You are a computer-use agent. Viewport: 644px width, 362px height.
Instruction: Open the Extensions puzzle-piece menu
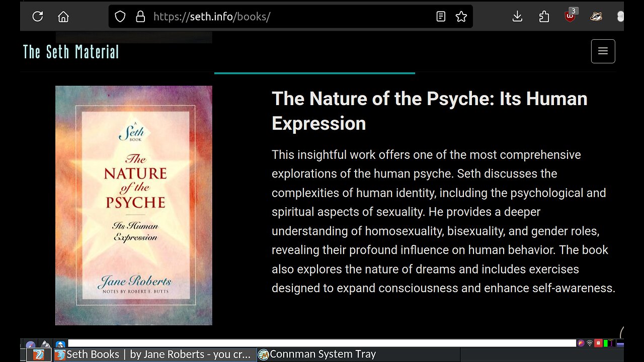[x=544, y=17]
